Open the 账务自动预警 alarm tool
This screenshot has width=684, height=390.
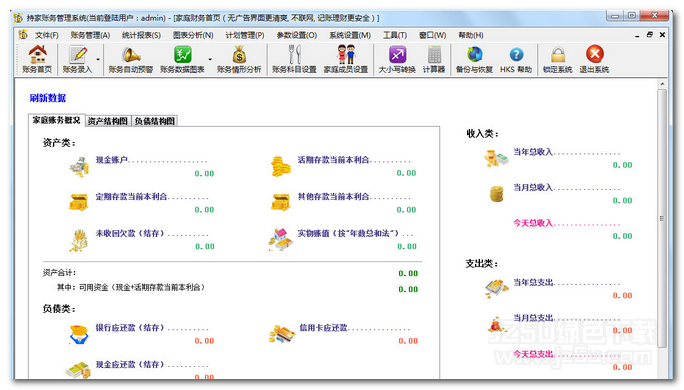pyautogui.click(x=130, y=59)
